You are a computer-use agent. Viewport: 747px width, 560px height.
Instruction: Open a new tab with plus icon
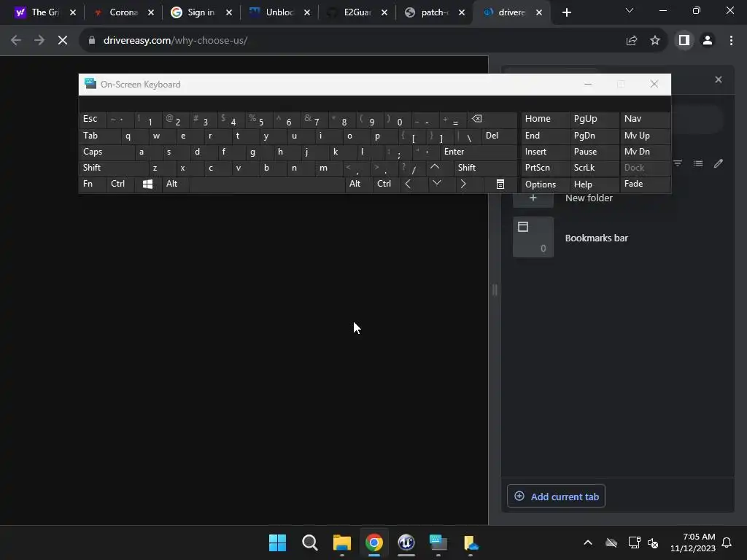pyautogui.click(x=566, y=13)
